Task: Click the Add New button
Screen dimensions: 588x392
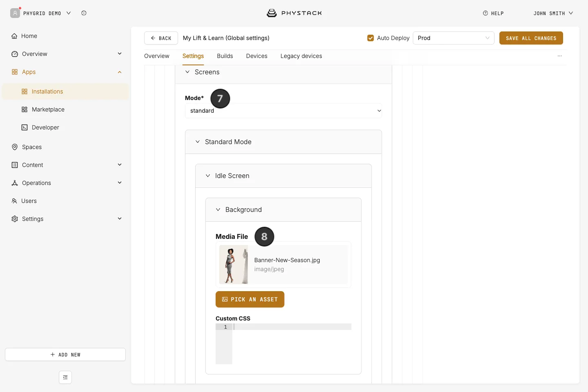Action: click(x=65, y=354)
